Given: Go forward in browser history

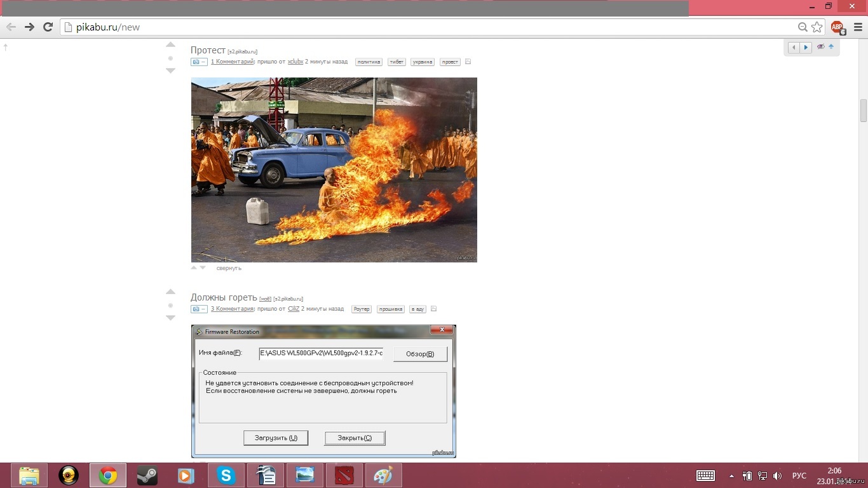Looking at the screenshot, I should [29, 27].
